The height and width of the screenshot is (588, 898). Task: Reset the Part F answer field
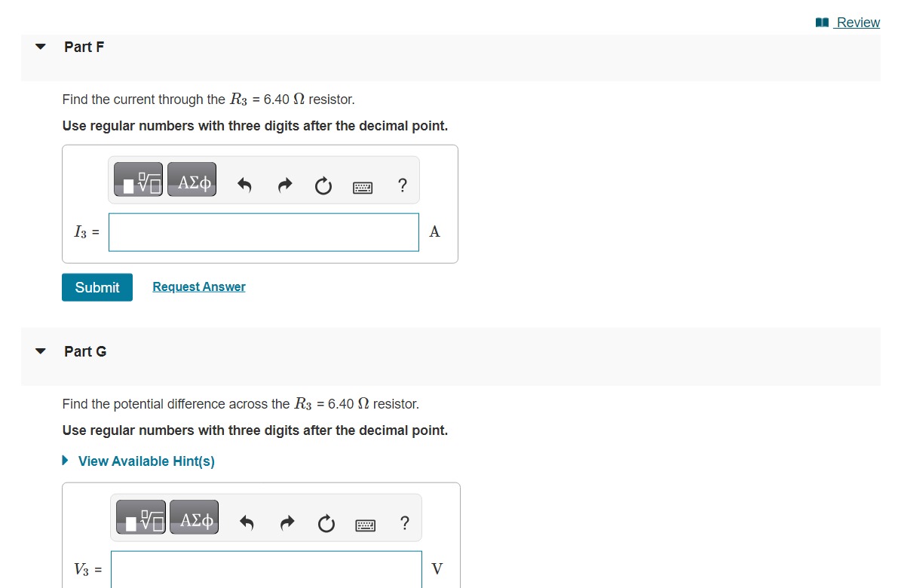pyautogui.click(x=323, y=185)
